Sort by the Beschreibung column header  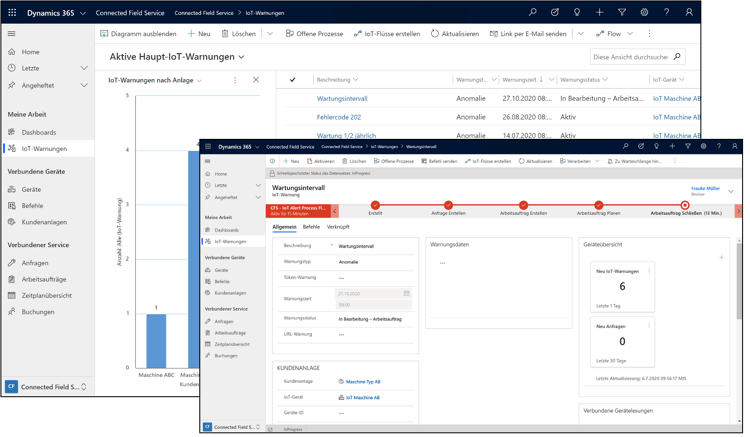pyautogui.click(x=337, y=80)
